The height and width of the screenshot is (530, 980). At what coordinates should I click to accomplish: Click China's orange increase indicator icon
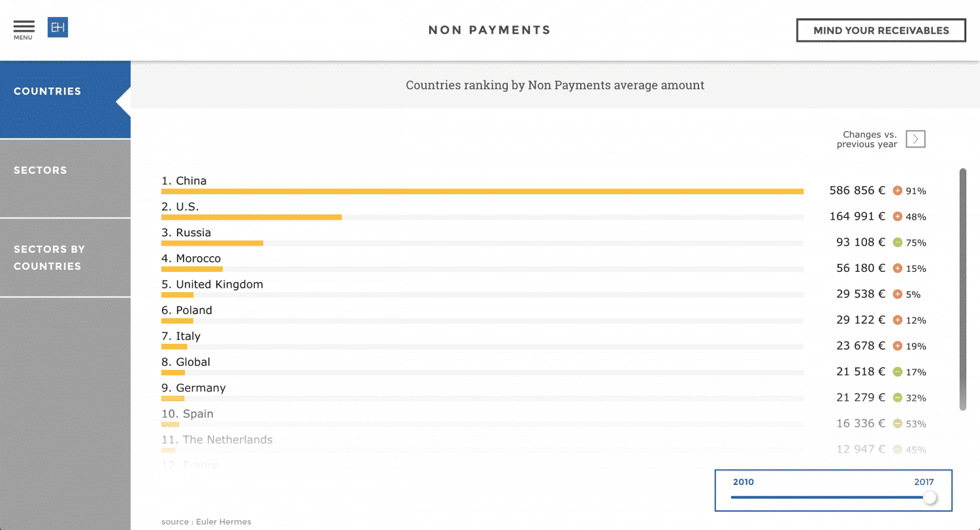point(897,191)
